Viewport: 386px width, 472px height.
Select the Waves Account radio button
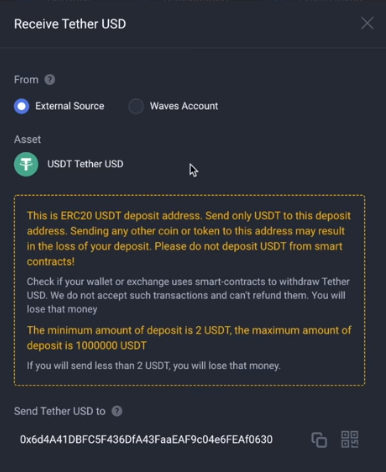136,106
